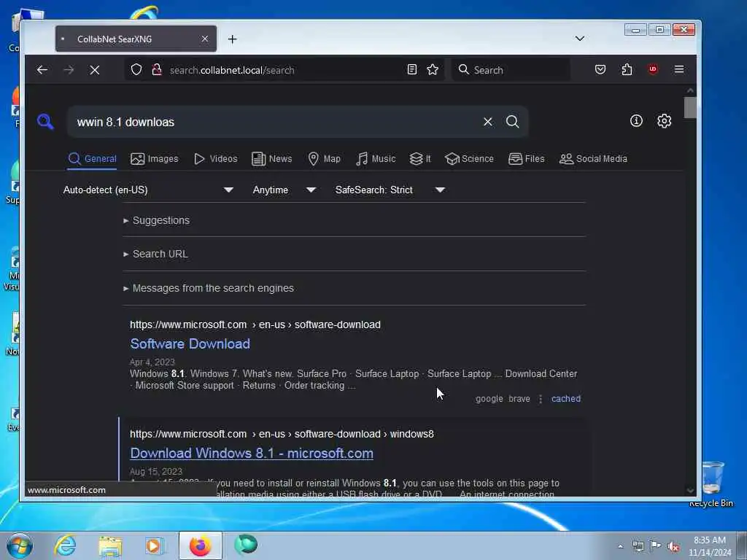Open the uBlock Origin extension icon
747x560 pixels.
[653, 69]
